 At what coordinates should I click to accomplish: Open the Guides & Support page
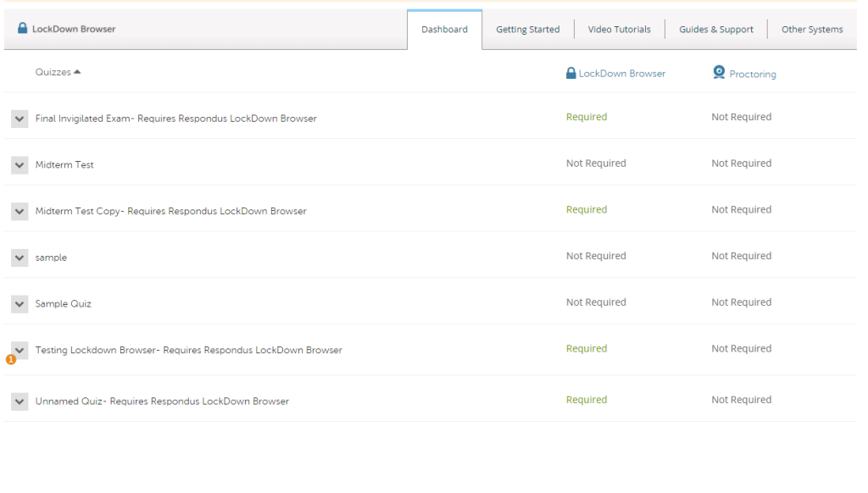[715, 28]
